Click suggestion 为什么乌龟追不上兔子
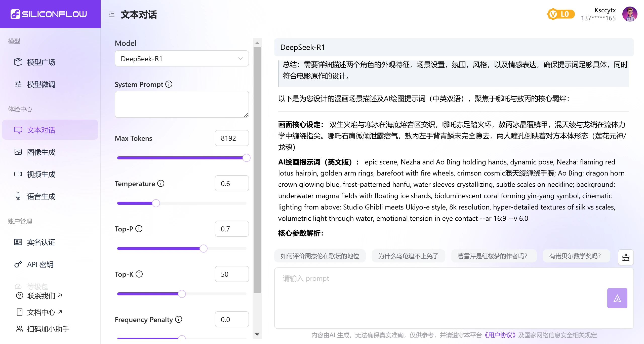The height and width of the screenshot is (344, 644). click(x=408, y=256)
